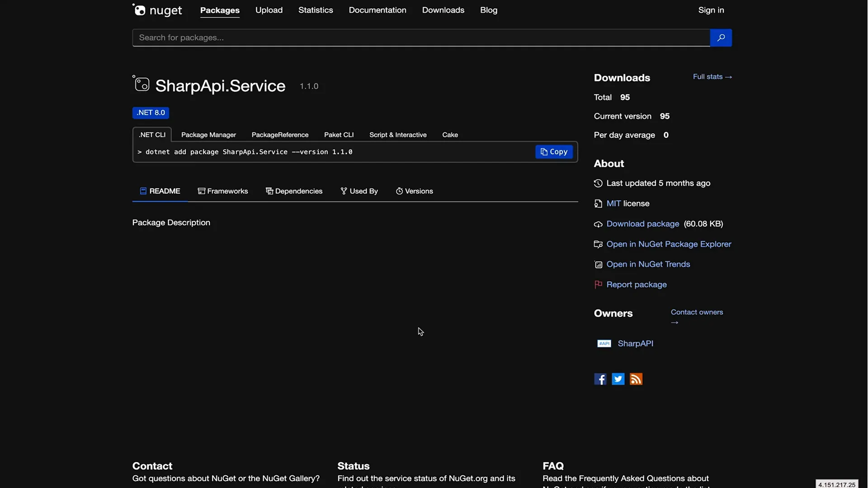Focus the Search for packages field

click(421, 38)
